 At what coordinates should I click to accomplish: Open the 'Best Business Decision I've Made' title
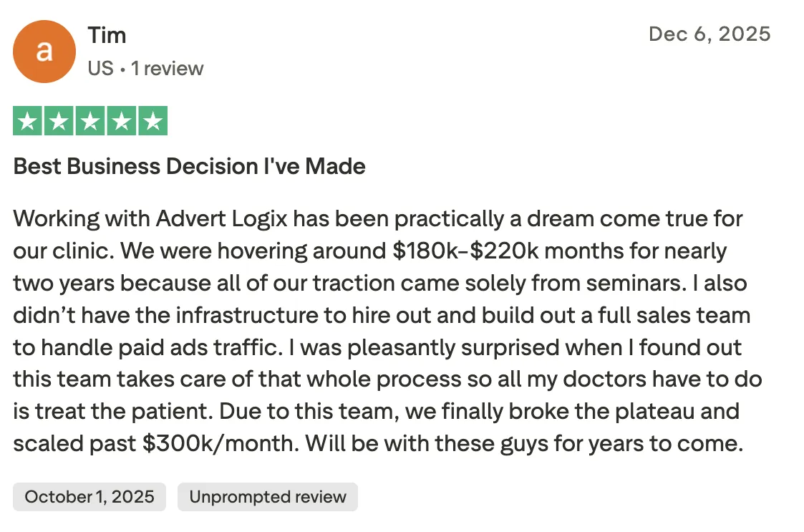(189, 166)
